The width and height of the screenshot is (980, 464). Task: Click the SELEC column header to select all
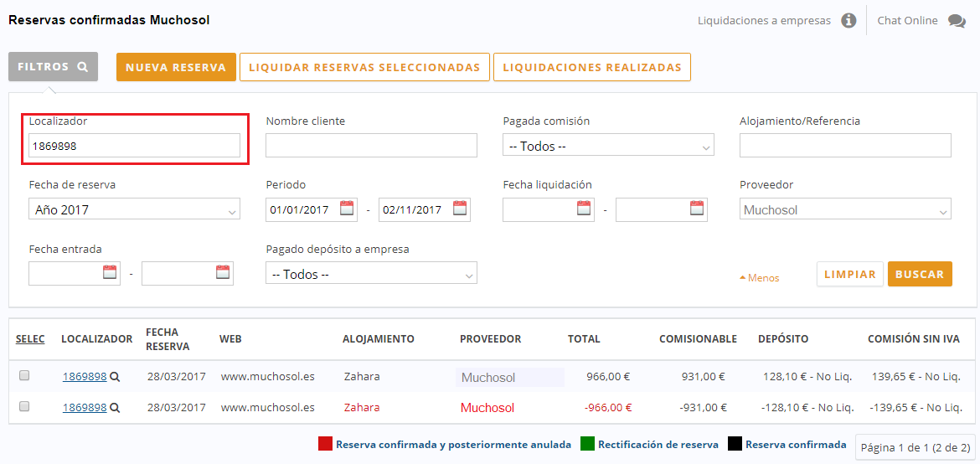click(30, 339)
